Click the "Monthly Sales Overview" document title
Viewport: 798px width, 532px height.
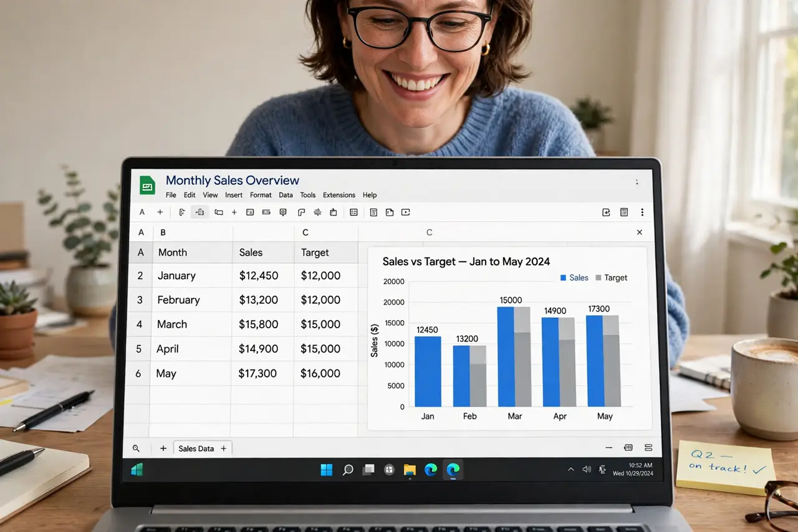(233, 181)
